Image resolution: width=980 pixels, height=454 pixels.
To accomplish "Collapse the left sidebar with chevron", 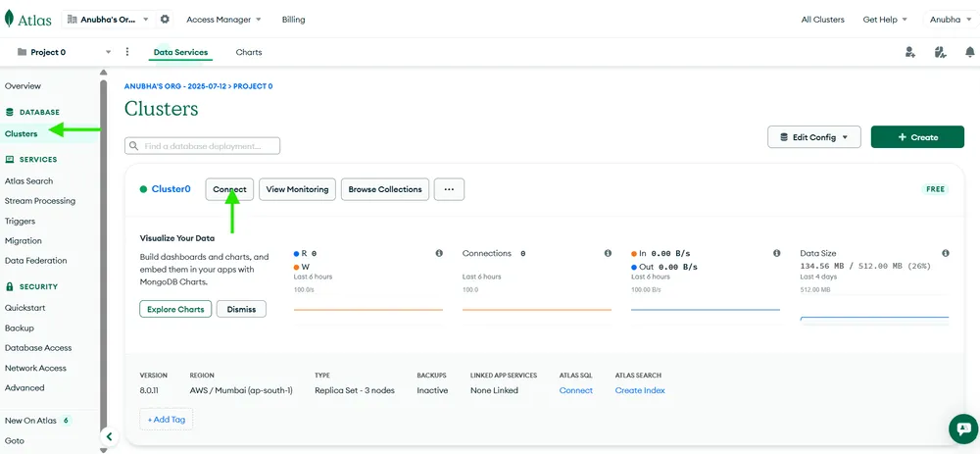I will click(110, 436).
